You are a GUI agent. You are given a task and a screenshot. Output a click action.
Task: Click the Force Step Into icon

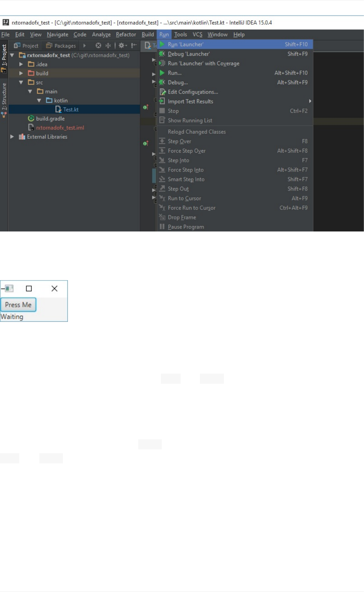(x=162, y=170)
